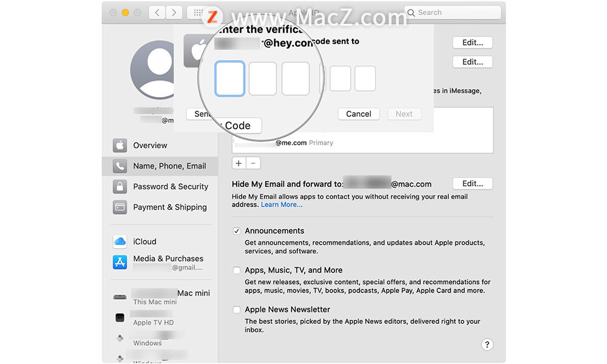This screenshot has width=607, height=364.
Task: Enable Apps, Music, TV, and More checkbox
Action: pos(237,271)
